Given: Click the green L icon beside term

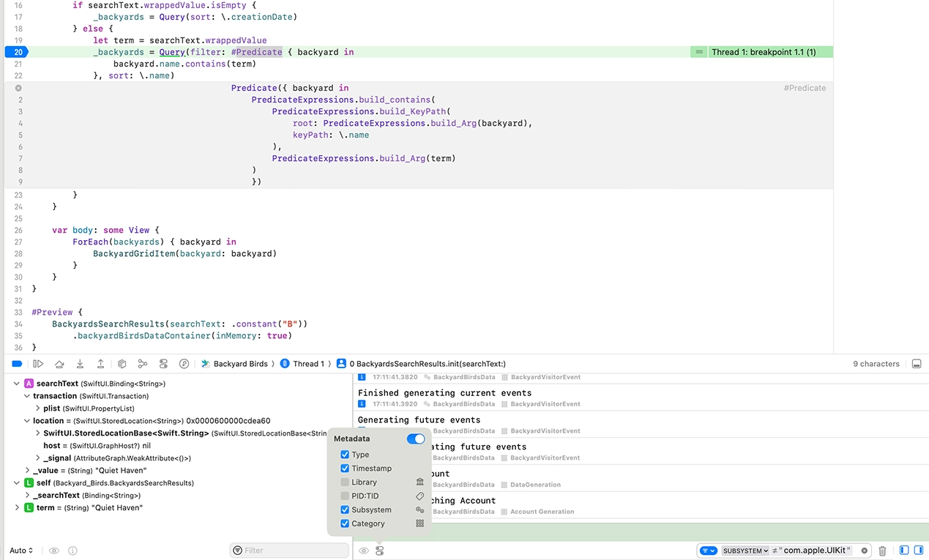Looking at the screenshot, I should [x=29, y=508].
